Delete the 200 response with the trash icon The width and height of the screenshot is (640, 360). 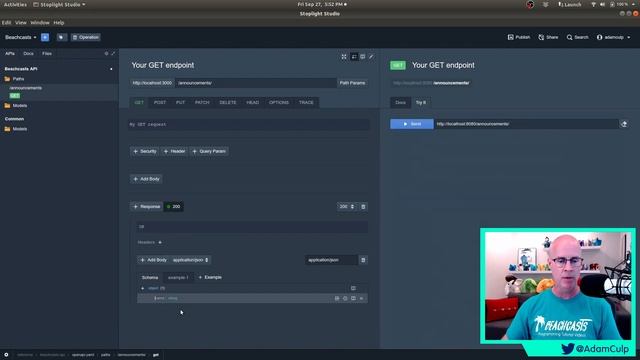[x=363, y=207]
